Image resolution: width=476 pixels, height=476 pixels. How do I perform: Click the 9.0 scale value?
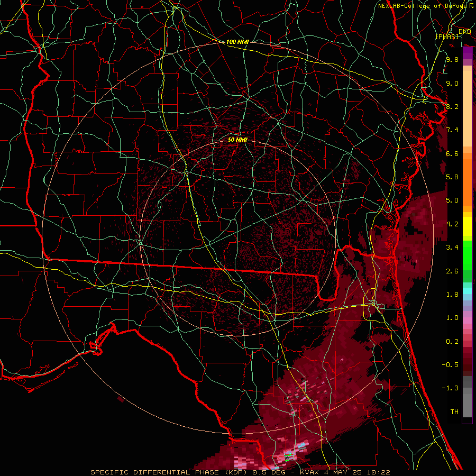[452, 83]
